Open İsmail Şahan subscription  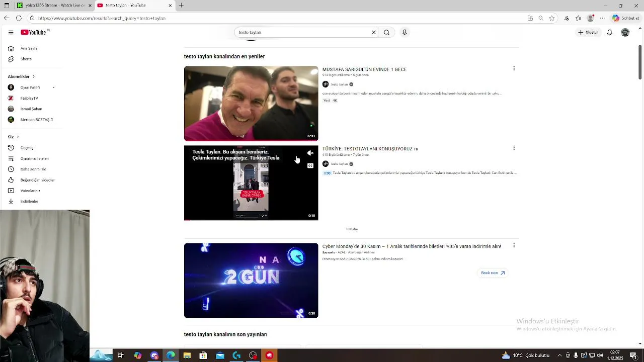[x=31, y=109]
